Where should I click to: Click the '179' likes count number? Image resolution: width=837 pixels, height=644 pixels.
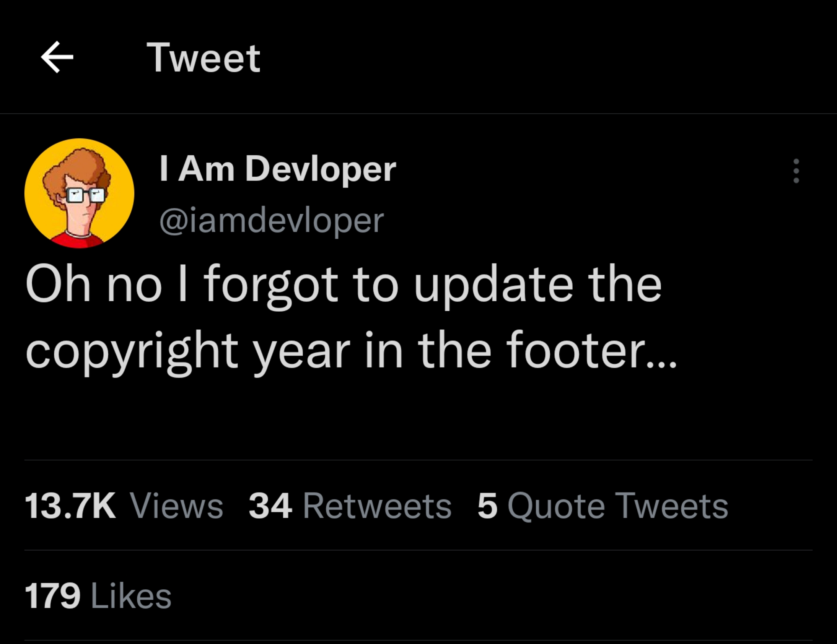click(52, 596)
